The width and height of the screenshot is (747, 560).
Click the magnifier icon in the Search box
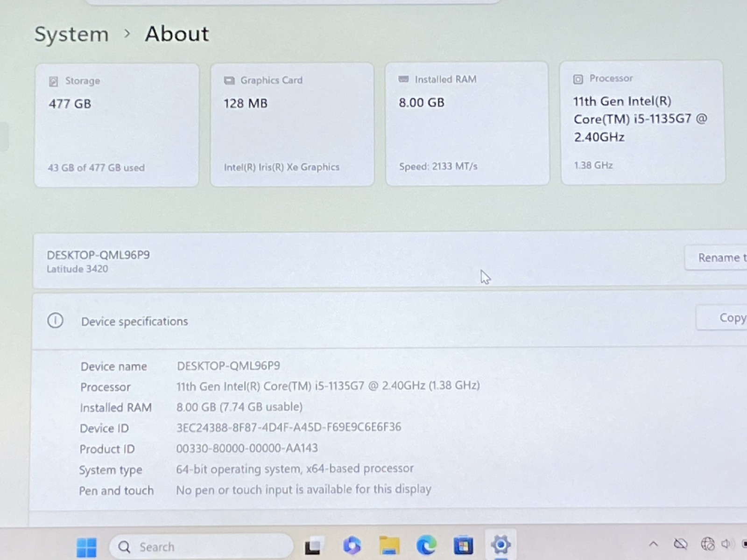pos(124,547)
